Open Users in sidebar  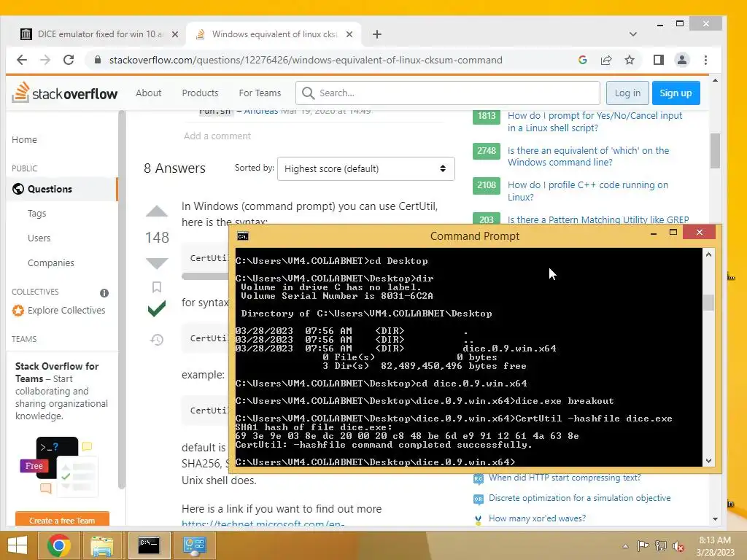39,238
